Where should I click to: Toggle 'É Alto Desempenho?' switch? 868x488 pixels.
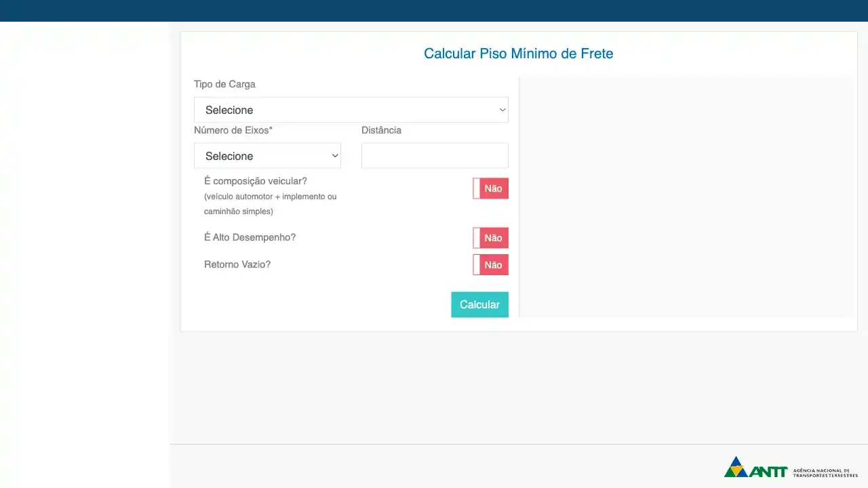[490, 238]
